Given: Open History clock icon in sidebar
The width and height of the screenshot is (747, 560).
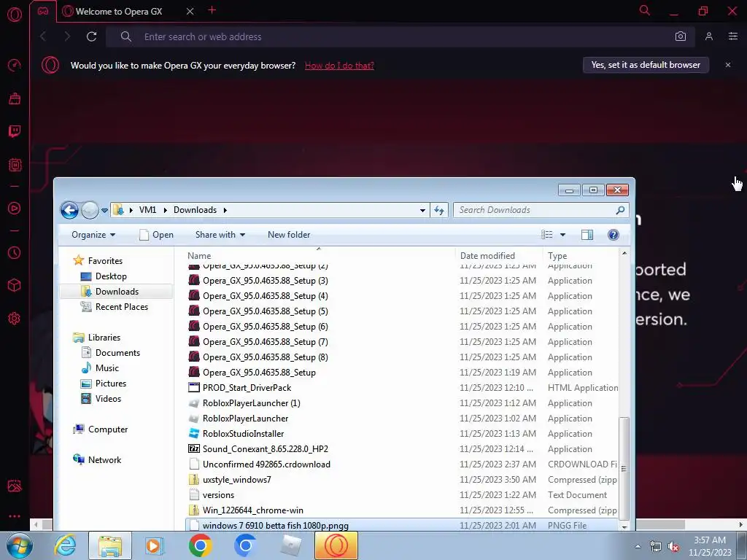Looking at the screenshot, I should point(15,252).
